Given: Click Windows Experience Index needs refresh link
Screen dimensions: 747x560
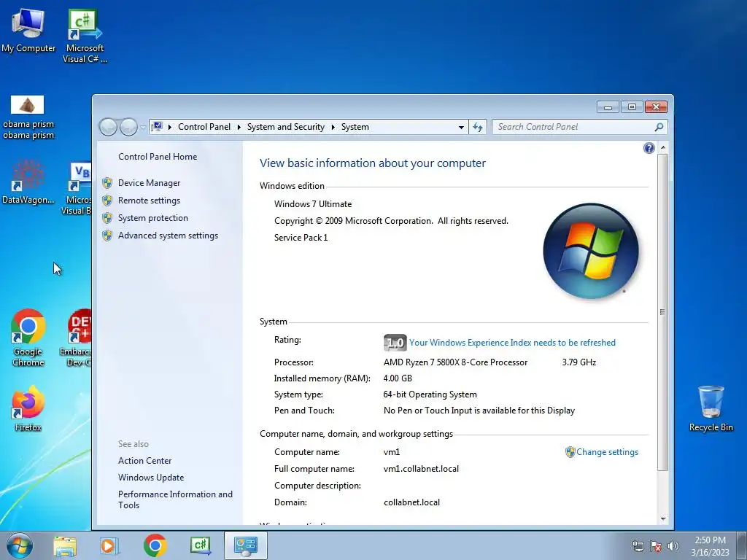Looking at the screenshot, I should tap(512, 343).
